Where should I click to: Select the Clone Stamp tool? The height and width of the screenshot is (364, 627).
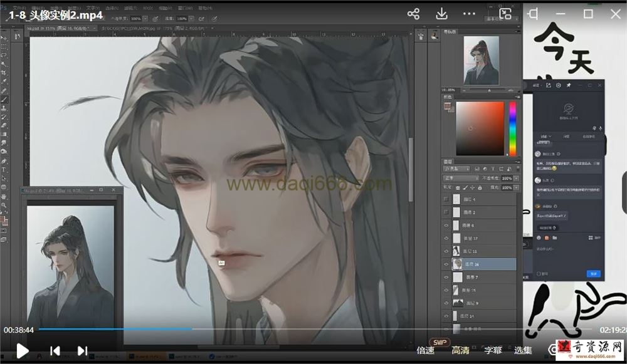[x=4, y=108]
